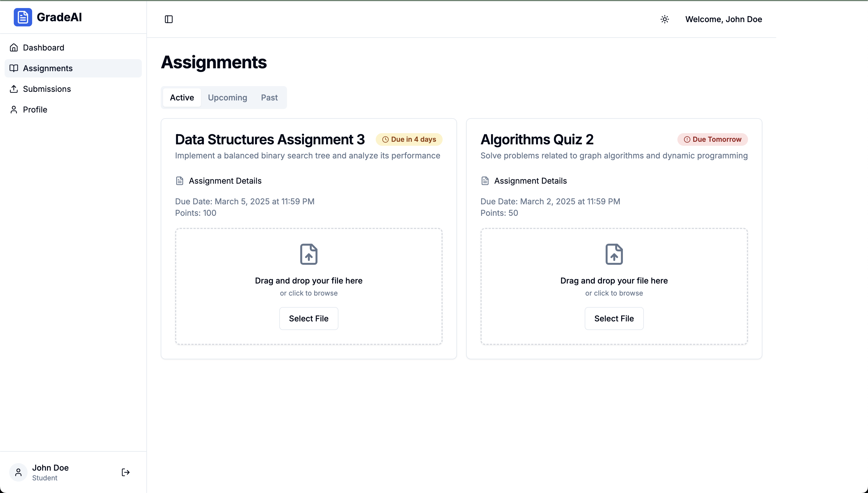The height and width of the screenshot is (493, 868).
Task: Click the upload icon in Data Structures dropzone
Action: coord(309,254)
